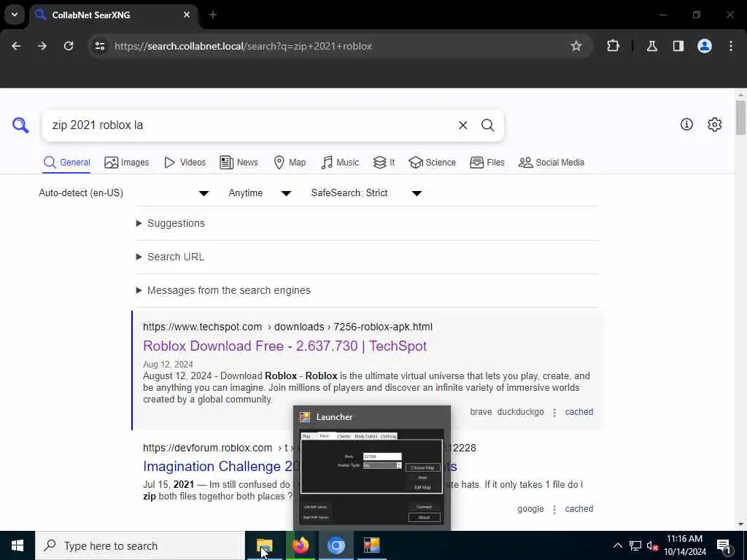747x560 pixels.
Task: Open the muted volume tray icon
Action: pos(652,545)
